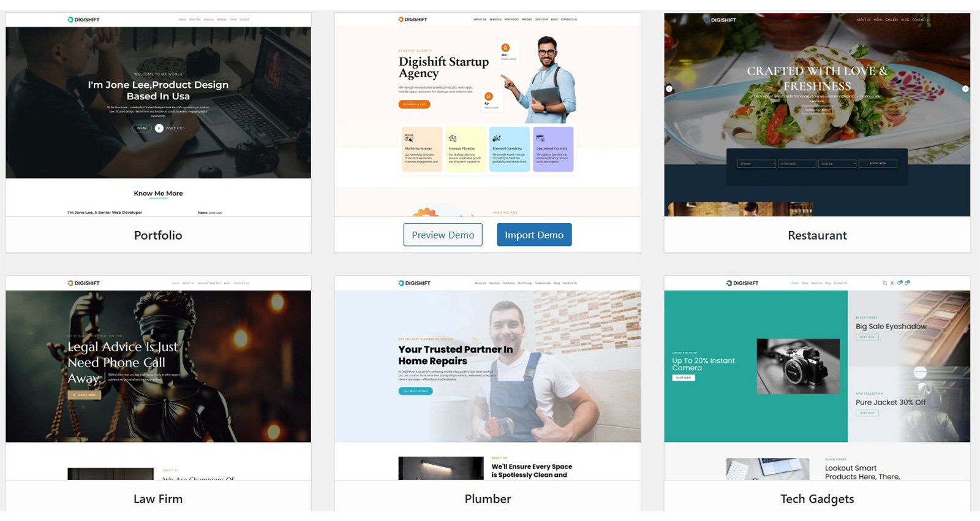The image size is (980, 521).
Task: Open the time dropdown in Restaurant booking form
Action: [838, 164]
